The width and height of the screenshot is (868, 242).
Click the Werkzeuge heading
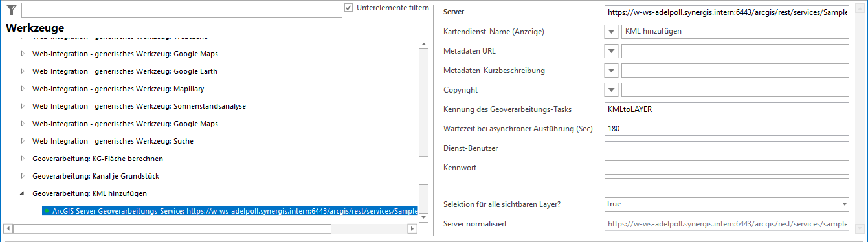[x=35, y=28]
